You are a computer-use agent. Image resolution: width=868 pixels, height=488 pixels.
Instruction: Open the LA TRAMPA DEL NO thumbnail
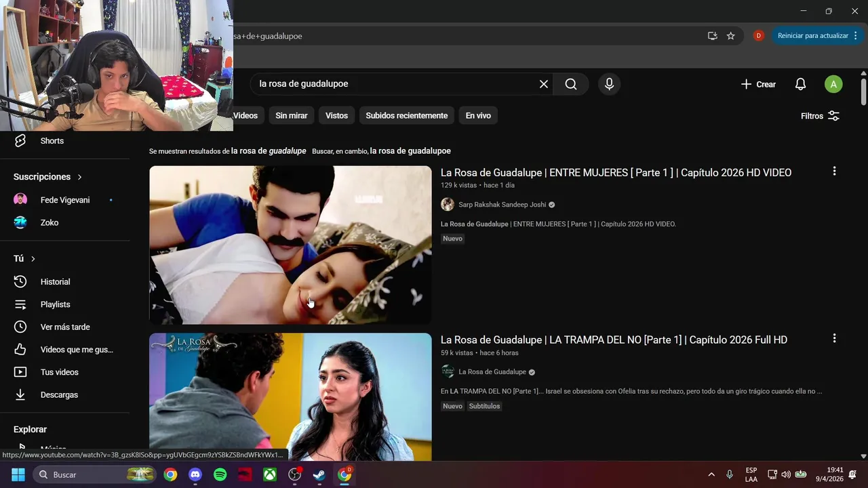pyautogui.click(x=290, y=397)
